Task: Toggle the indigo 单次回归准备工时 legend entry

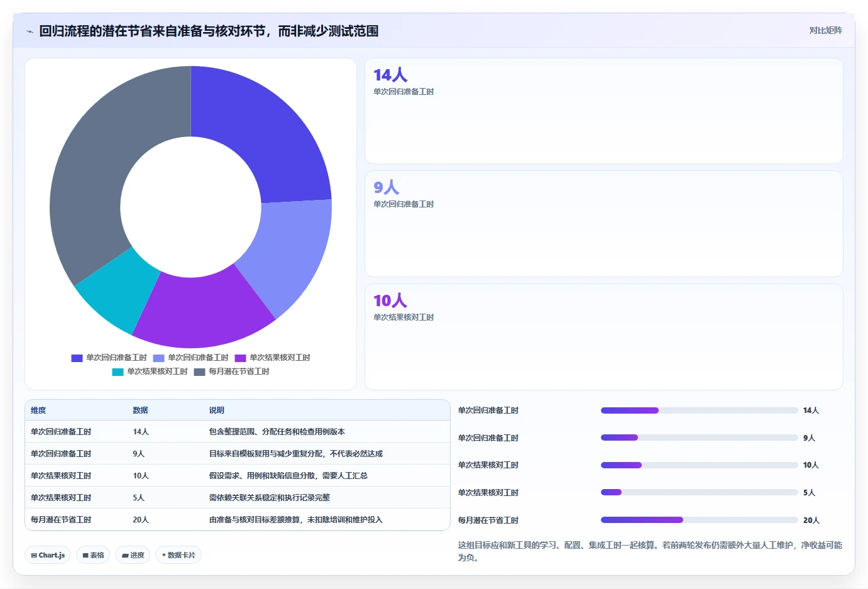Action: tap(109, 358)
